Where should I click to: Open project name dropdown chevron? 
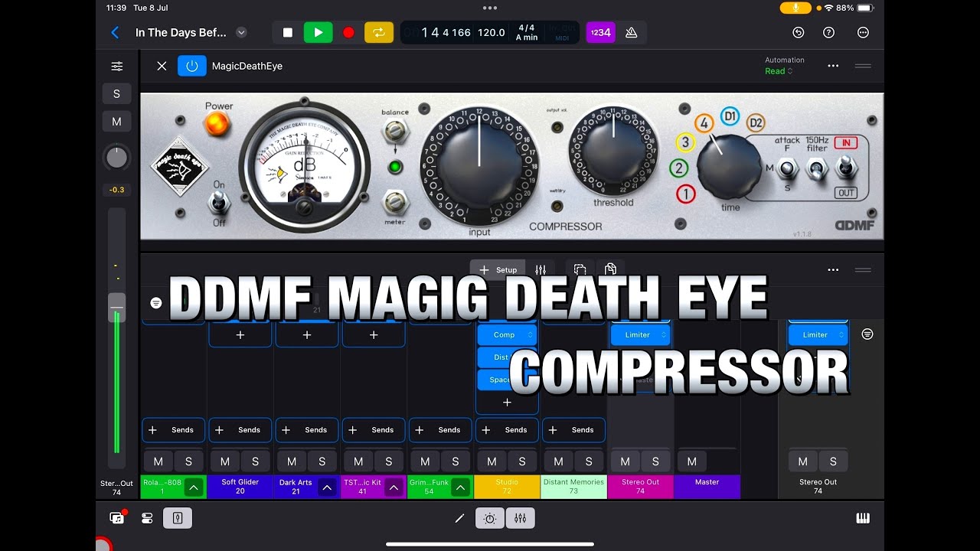click(241, 32)
